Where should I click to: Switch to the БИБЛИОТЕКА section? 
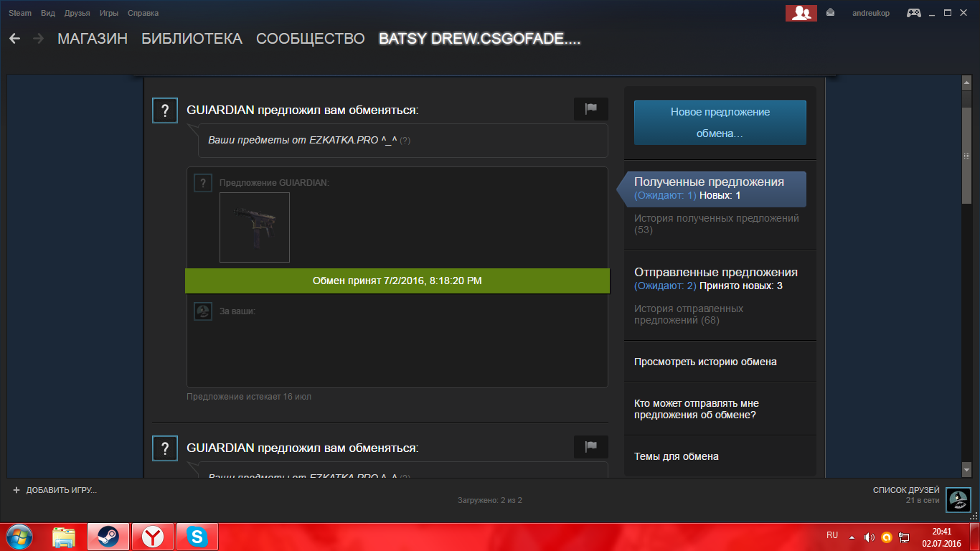192,39
